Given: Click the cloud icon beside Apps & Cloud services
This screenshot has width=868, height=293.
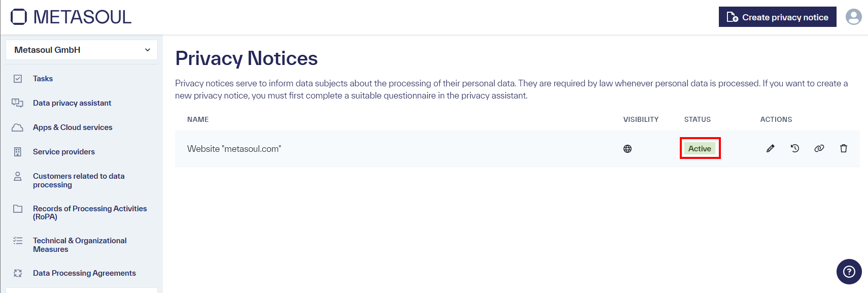Looking at the screenshot, I should [x=17, y=127].
